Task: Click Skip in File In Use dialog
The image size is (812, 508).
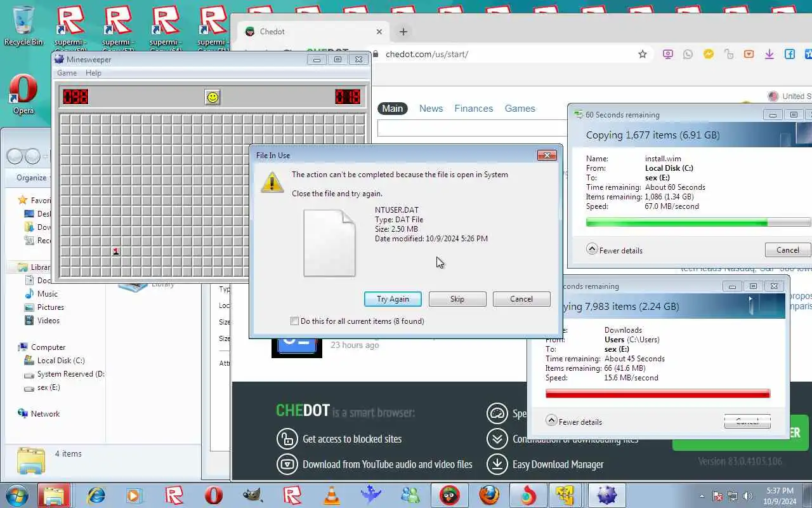Action: click(457, 299)
